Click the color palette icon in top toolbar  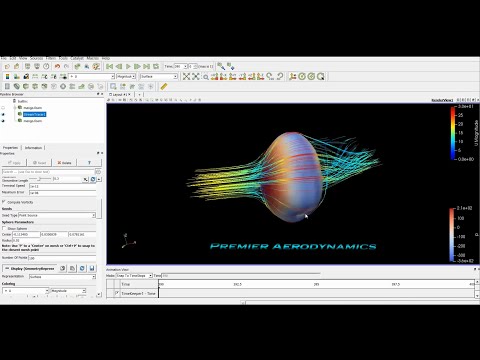tap(96, 67)
